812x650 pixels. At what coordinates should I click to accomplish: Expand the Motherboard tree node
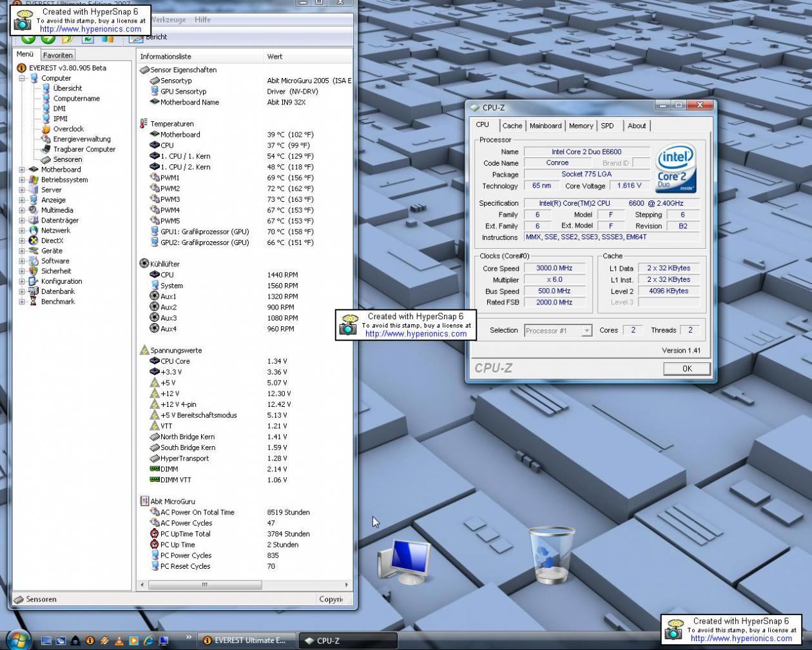pyautogui.click(x=22, y=170)
